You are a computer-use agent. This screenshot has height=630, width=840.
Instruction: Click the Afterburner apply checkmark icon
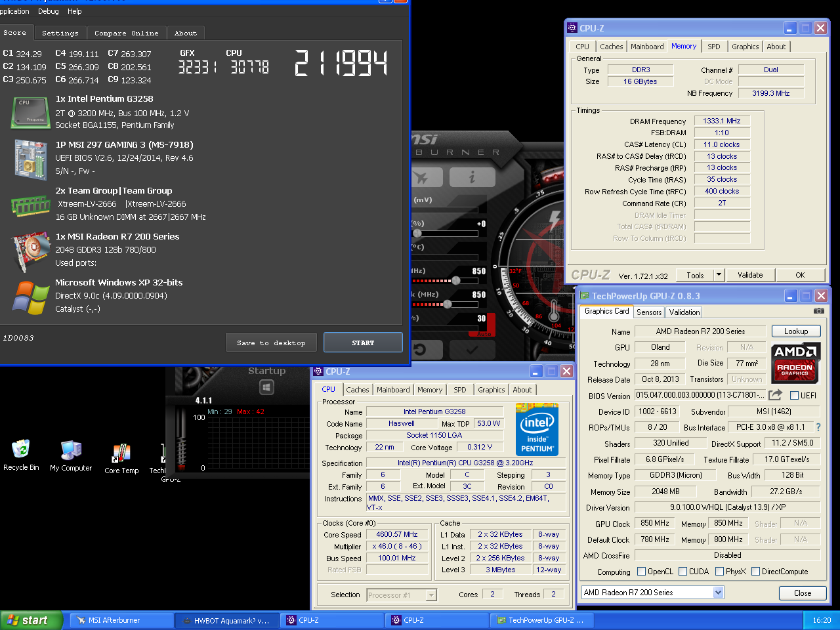(x=472, y=350)
